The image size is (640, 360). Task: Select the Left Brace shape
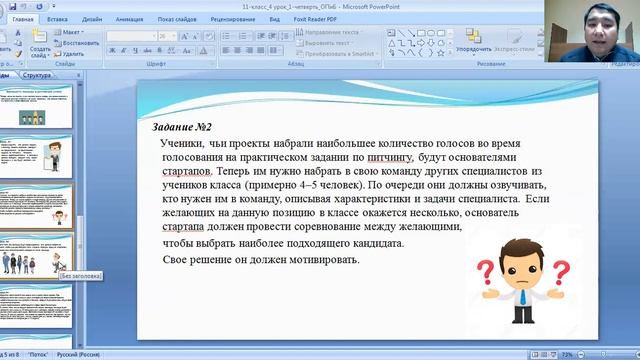pos(421,53)
